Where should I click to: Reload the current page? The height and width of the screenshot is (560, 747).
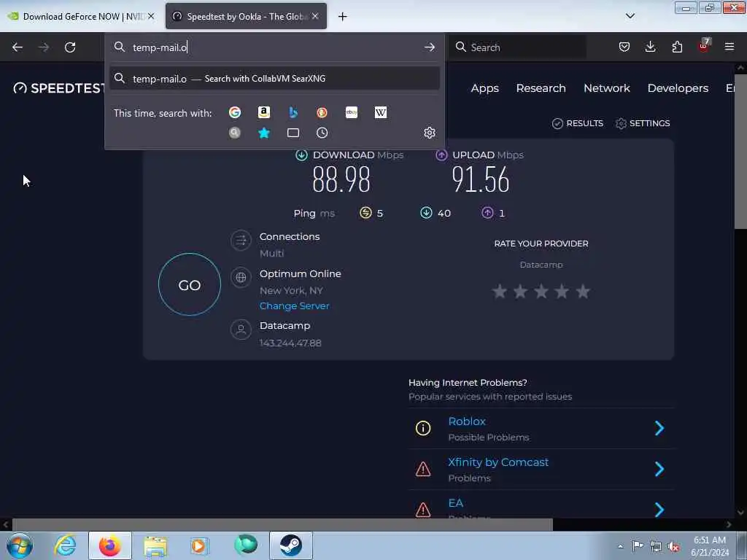pyautogui.click(x=70, y=47)
